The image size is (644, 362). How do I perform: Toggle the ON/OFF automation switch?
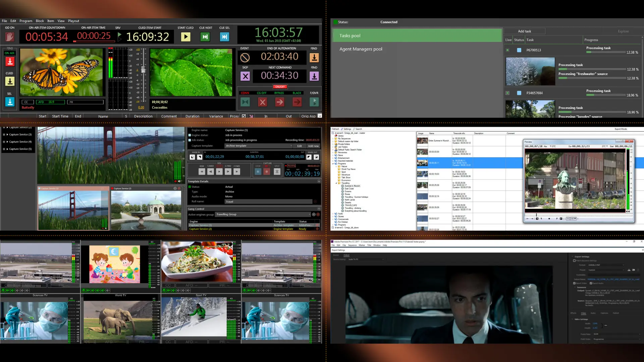point(280,86)
